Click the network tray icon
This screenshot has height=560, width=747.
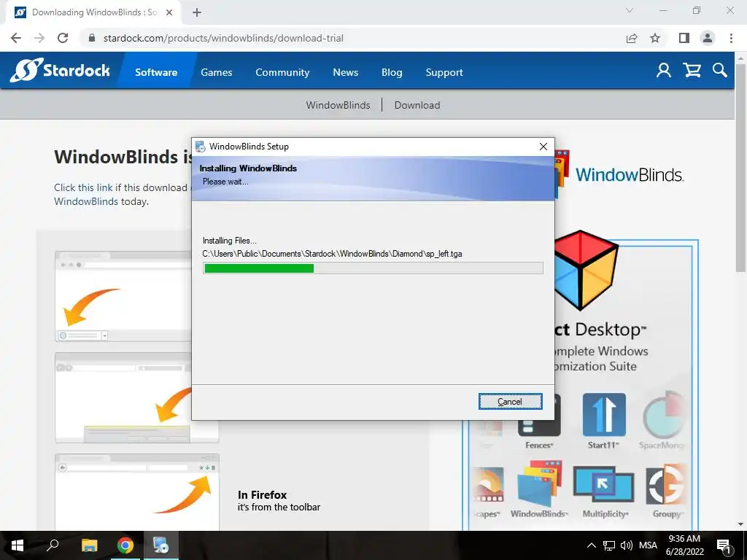coord(609,545)
